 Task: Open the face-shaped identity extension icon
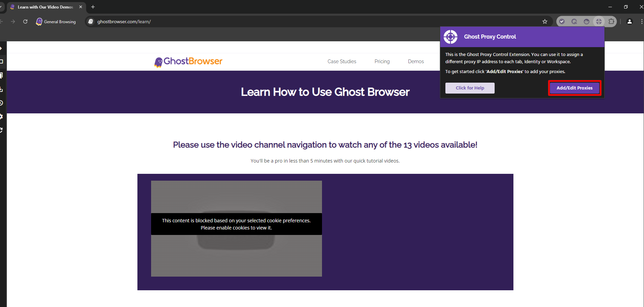587,22
